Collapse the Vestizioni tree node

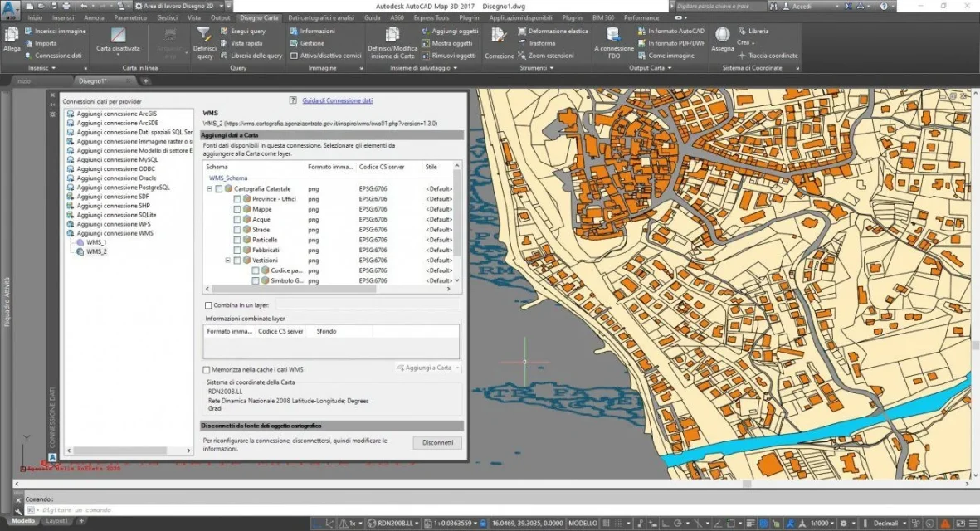[x=227, y=261]
